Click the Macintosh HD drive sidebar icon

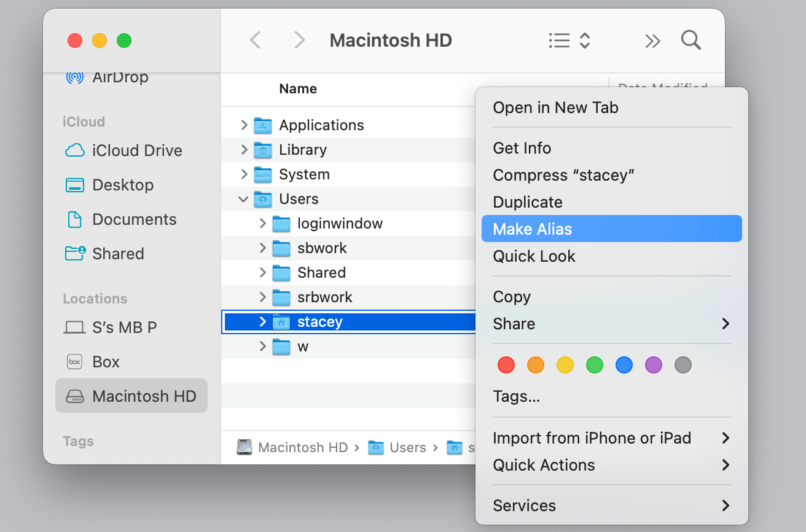click(x=74, y=396)
